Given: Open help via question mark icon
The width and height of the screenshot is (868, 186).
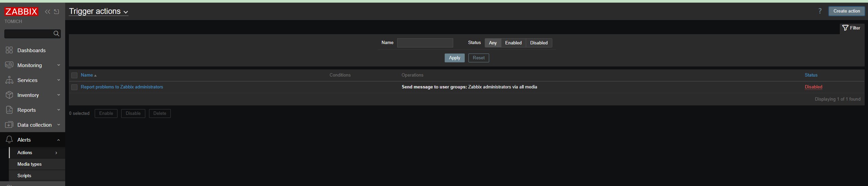Looking at the screenshot, I should (820, 11).
